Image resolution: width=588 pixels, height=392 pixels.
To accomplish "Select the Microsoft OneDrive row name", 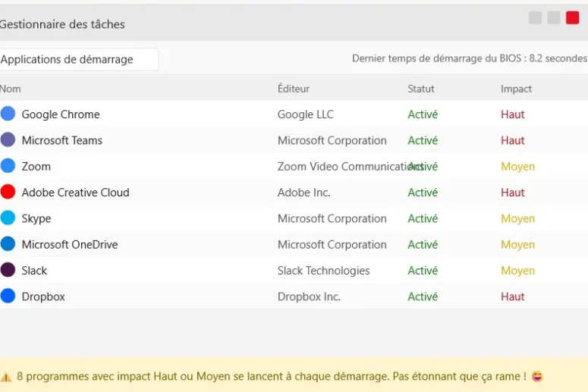I will (70, 244).
